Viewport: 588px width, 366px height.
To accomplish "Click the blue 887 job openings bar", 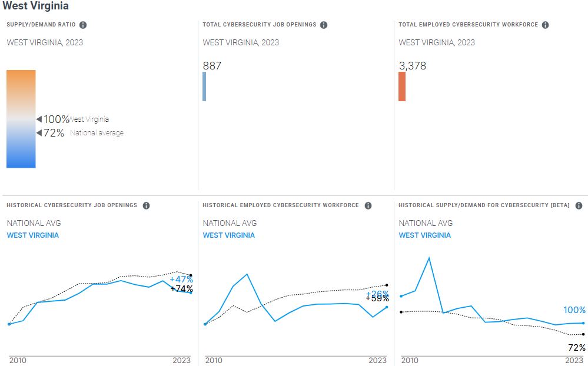I will [x=204, y=86].
